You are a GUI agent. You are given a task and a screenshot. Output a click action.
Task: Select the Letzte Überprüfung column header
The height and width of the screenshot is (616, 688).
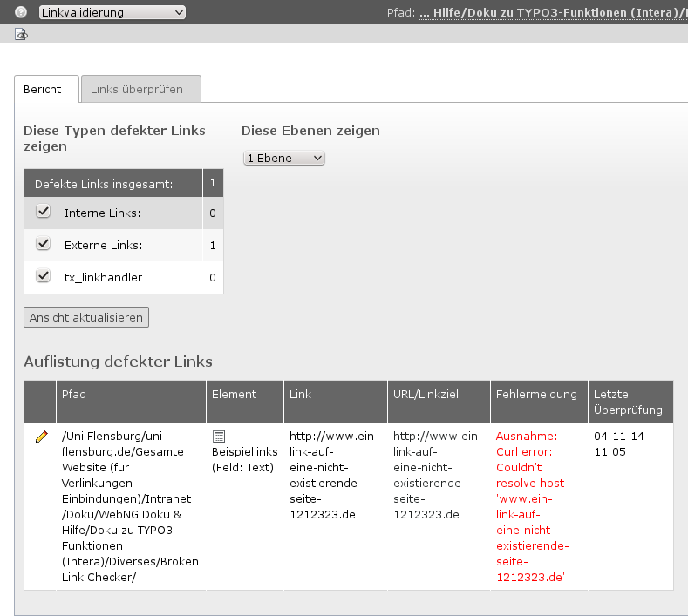click(628, 402)
